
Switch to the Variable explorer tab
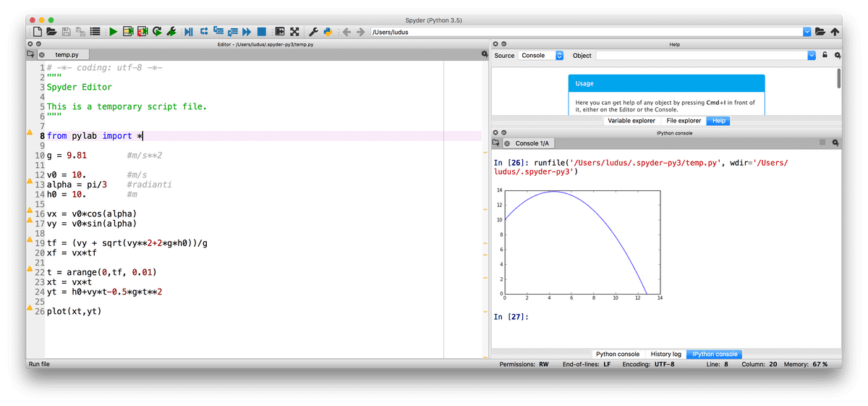[x=633, y=121]
